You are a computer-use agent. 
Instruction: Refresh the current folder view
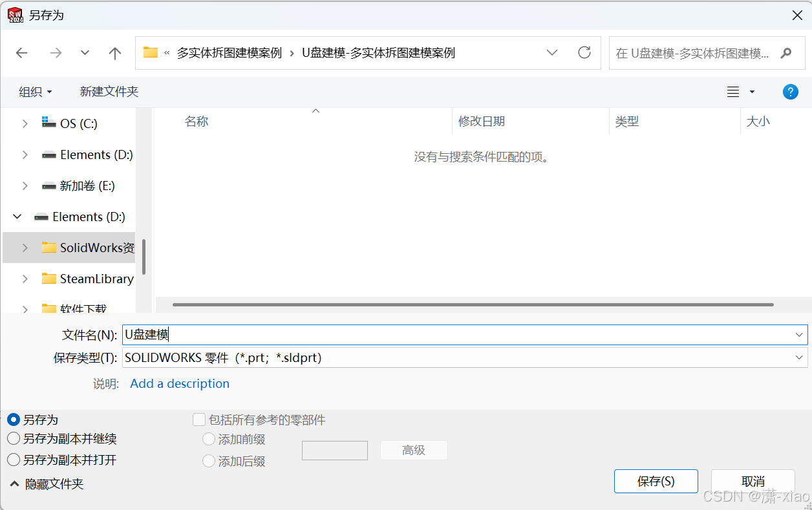pos(584,52)
